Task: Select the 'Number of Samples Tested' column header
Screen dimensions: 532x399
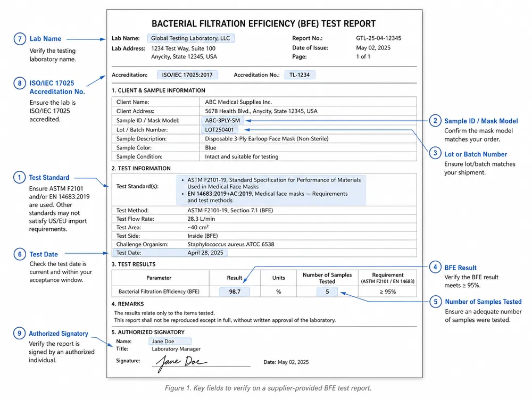Action: [327, 278]
